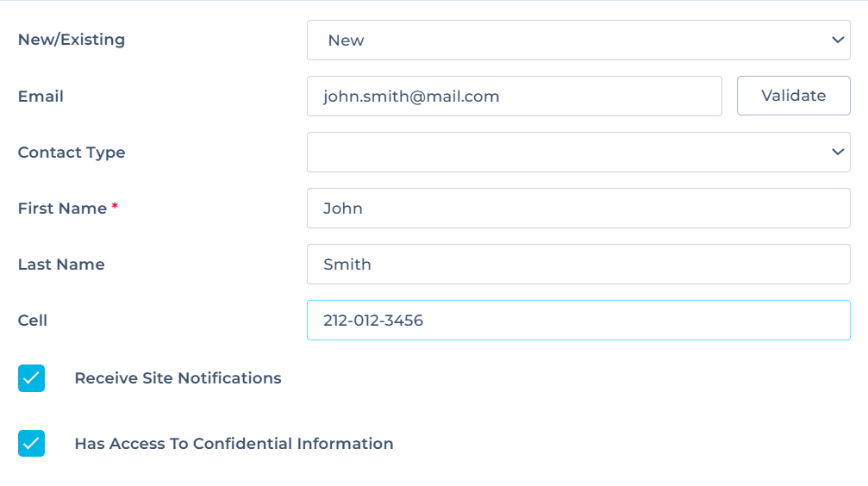868x486 pixels.
Task: Click the Cell phone number field
Action: (578, 321)
